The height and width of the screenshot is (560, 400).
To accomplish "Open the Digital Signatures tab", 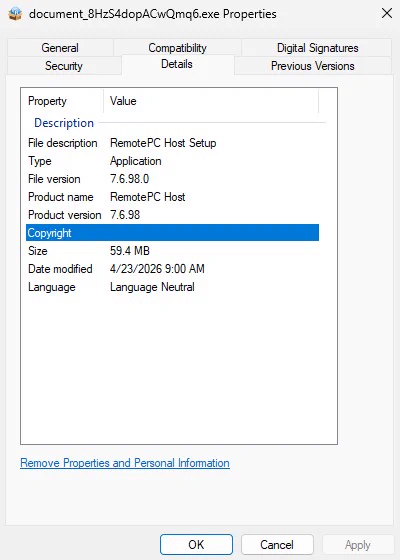I will coord(318,48).
